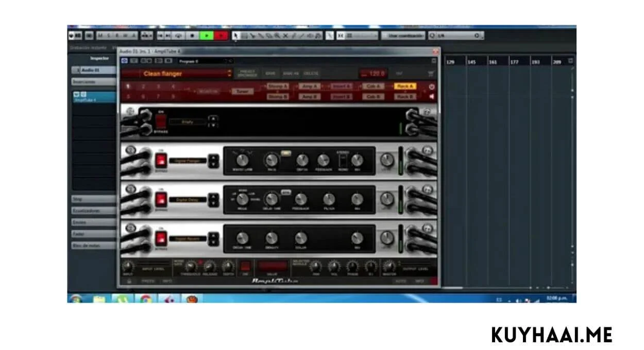Click the AUTO button at bottom right

pyautogui.click(x=401, y=281)
